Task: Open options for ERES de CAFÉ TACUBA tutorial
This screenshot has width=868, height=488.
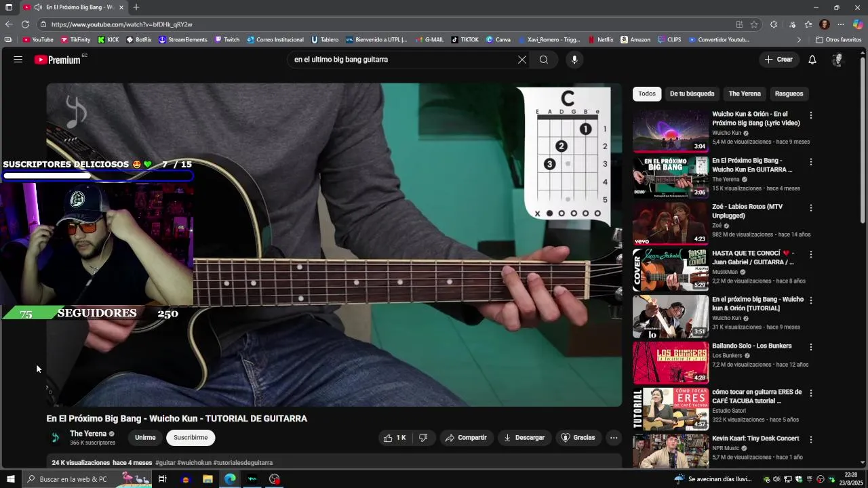Action: 810,393
